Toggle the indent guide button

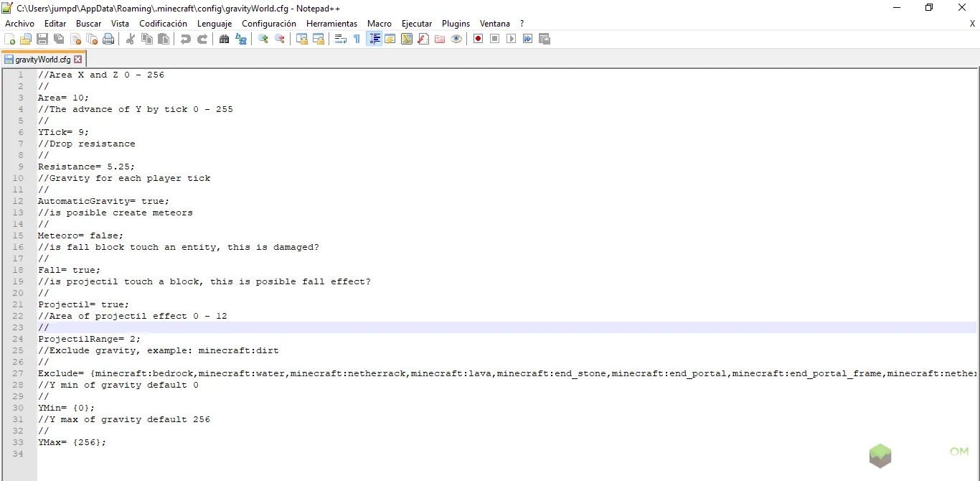[x=374, y=39]
